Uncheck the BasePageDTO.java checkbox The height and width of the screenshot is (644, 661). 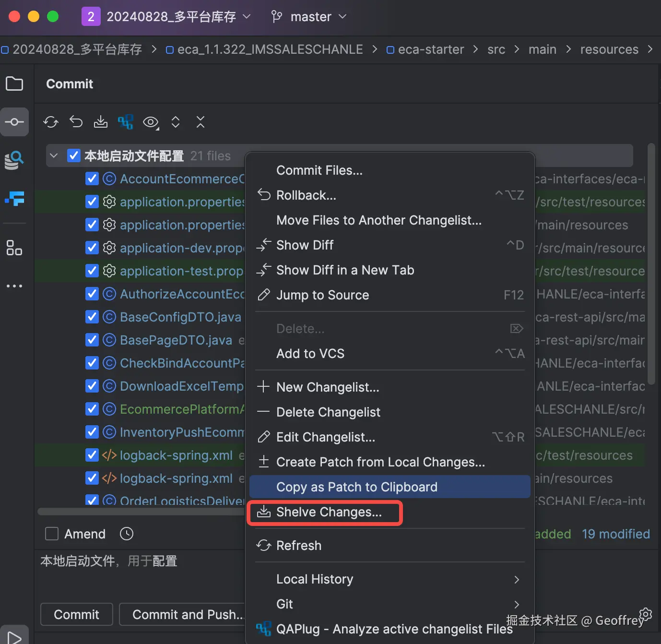[92, 340]
